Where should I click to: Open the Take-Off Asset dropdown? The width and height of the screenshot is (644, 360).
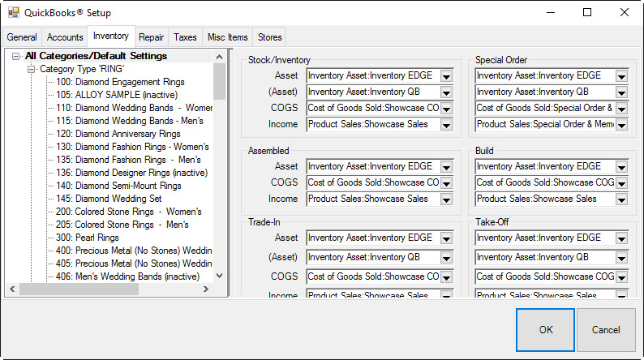pyautogui.click(x=621, y=238)
